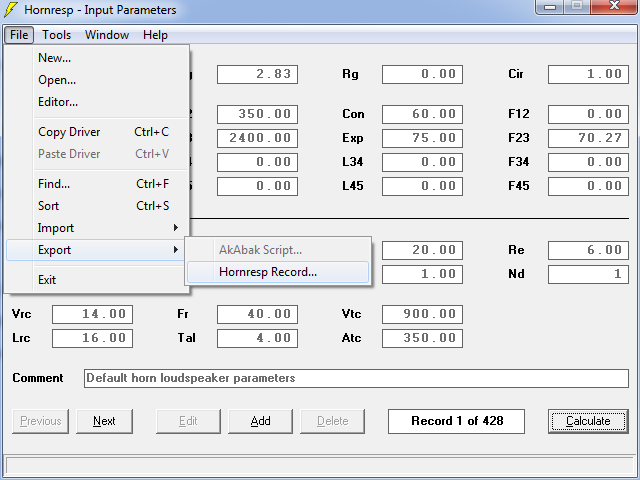Screen dimensions: 640x480
Task: Click the Con value field 60.00
Action: tap(422, 114)
